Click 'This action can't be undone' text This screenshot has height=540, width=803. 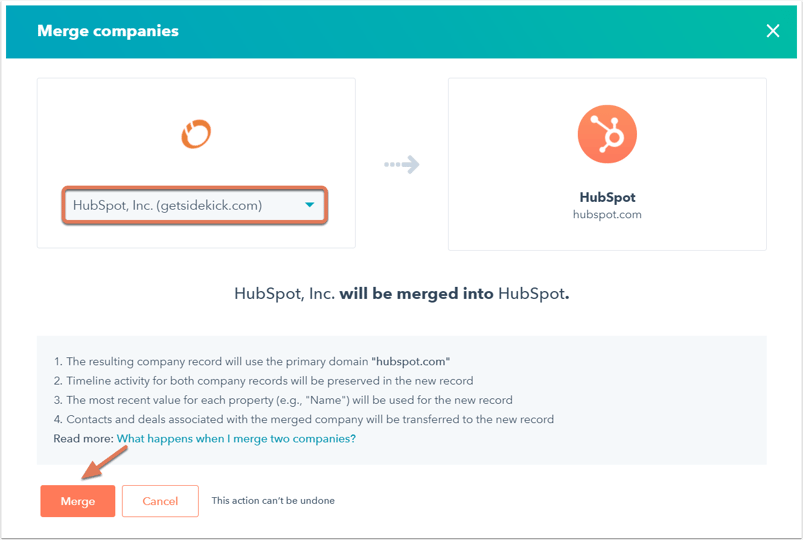tap(273, 501)
